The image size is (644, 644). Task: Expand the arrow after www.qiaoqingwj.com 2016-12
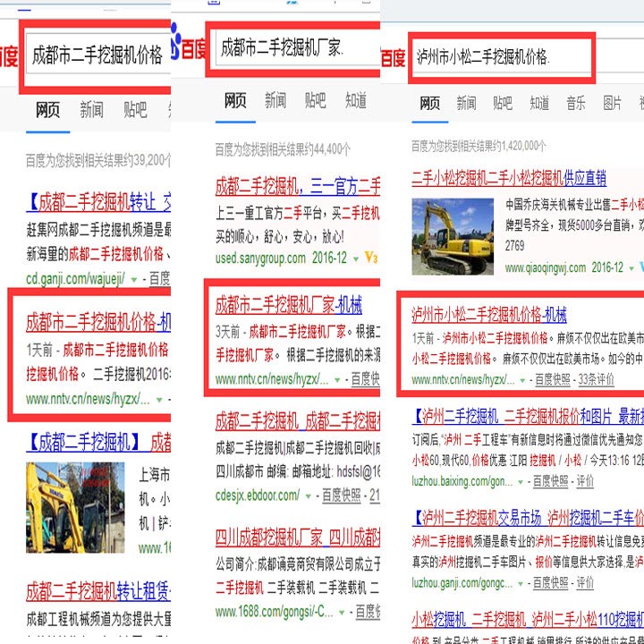pyautogui.click(x=631, y=268)
